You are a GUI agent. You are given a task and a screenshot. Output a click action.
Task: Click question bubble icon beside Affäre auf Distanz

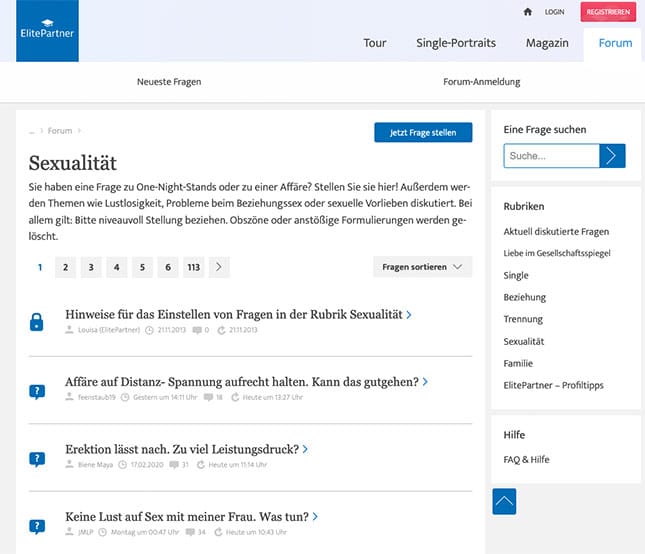tap(37, 391)
